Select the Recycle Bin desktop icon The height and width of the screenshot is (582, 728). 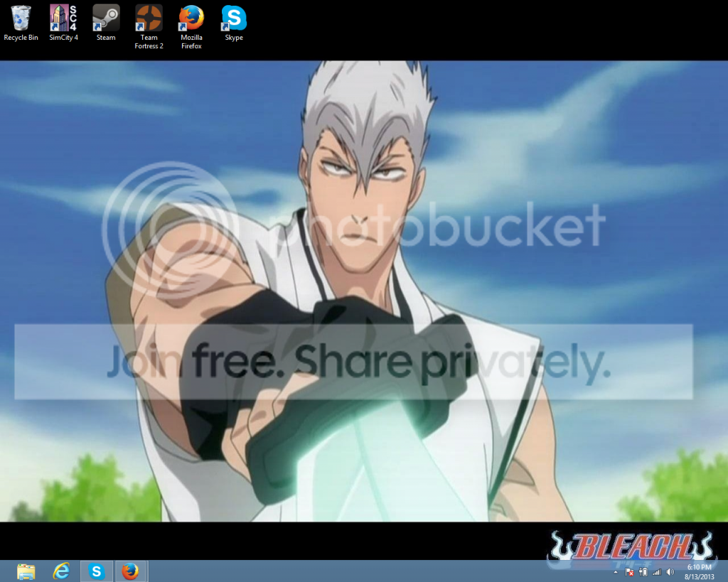[x=21, y=23]
